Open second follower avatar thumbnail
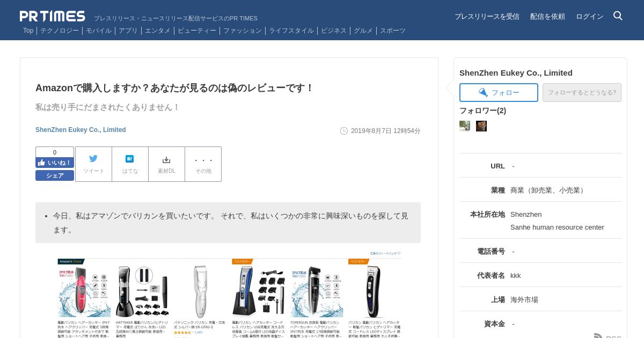644x338 pixels. [x=481, y=126]
